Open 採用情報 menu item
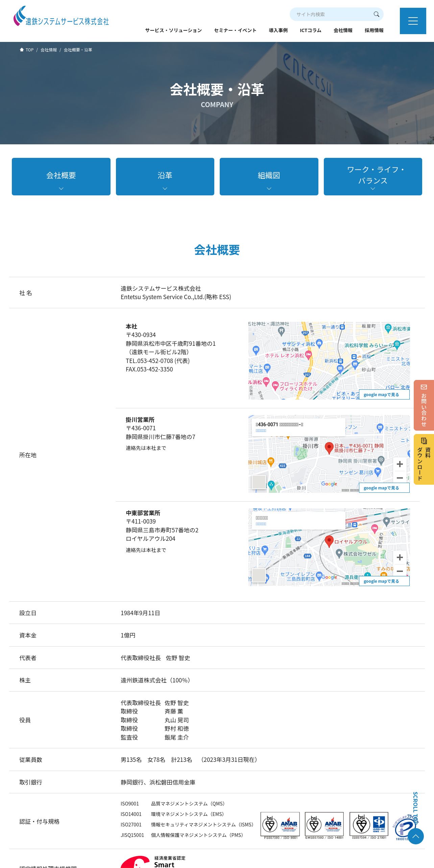The height and width of the screenshot is (868, 434). pyautogui.click(x=374, y=30)
